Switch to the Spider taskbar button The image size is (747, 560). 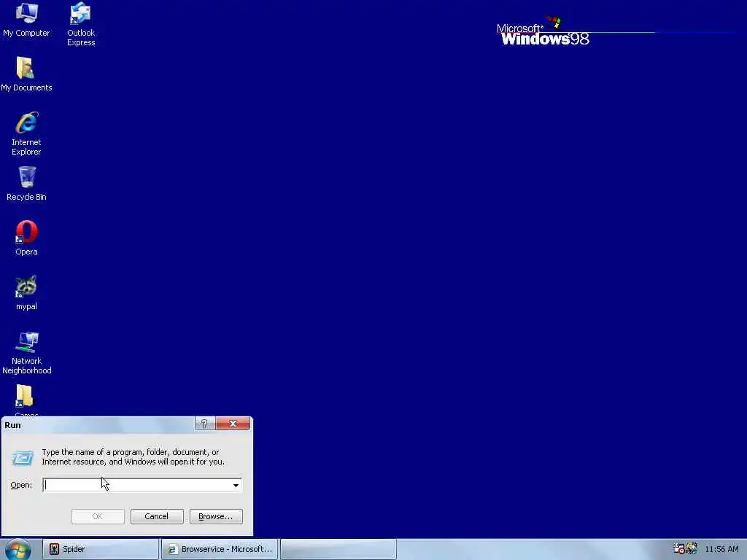tap(101, 549)
